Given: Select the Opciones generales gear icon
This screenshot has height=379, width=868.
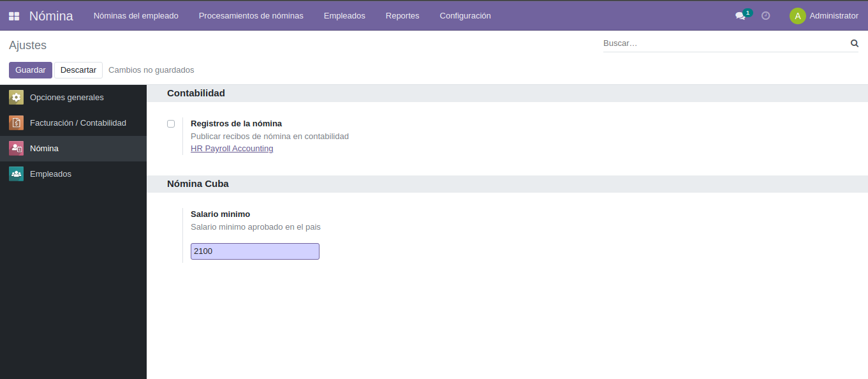Looking at the screenshot, I should pyautogui.click(x=16, y=97).
